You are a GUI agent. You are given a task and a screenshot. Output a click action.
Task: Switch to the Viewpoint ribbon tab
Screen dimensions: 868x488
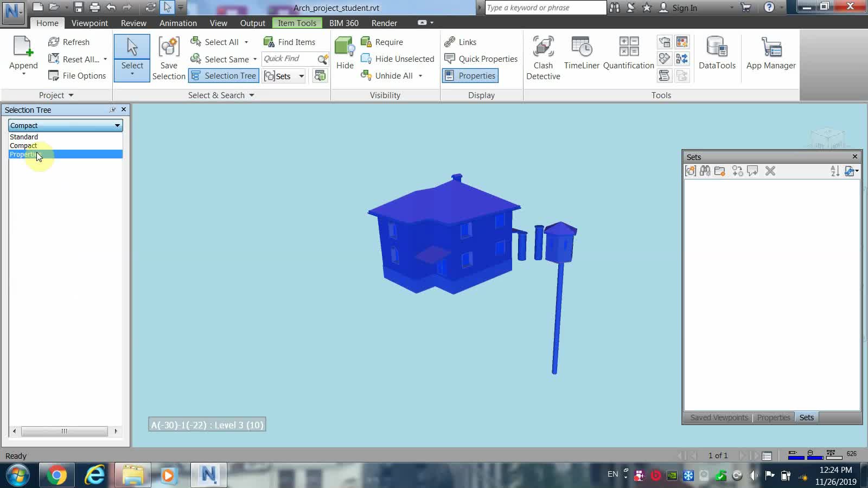tap(90, 23)
